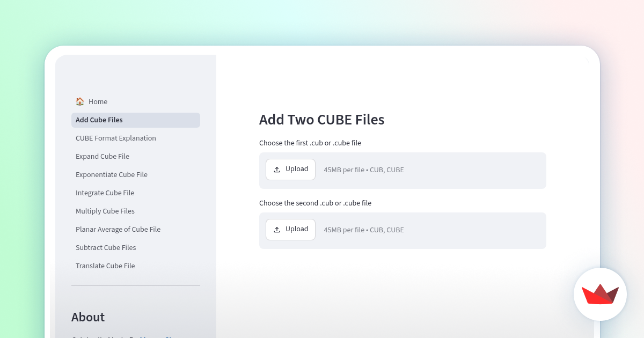Viewport: 644px width, 338px height.
Task: Click the first file drop zone size text
Action: tap(364, 170)
